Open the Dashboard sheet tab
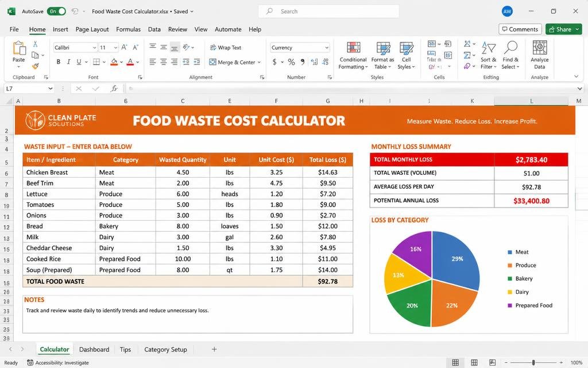588x368 pixels. [94, 350]
